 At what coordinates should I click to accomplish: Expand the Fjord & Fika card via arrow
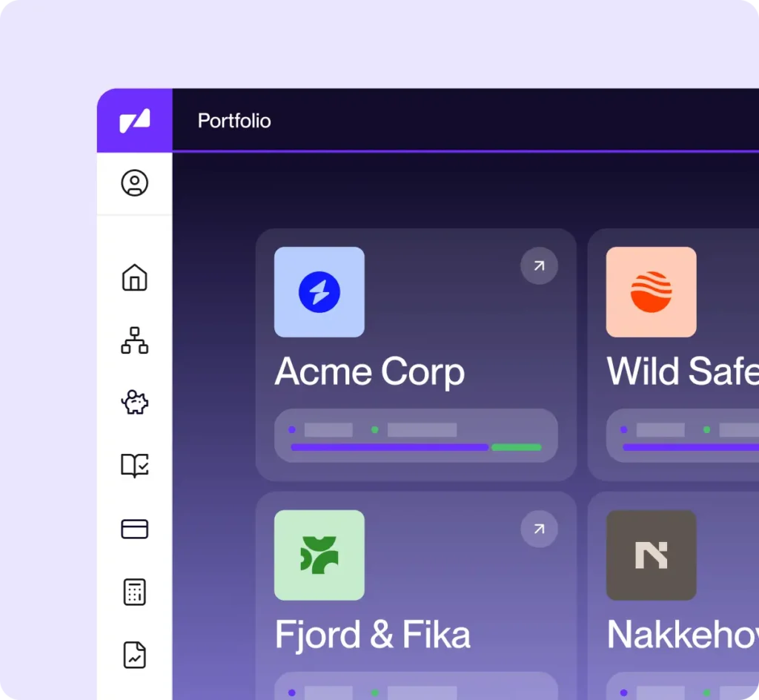coord(539,529)
